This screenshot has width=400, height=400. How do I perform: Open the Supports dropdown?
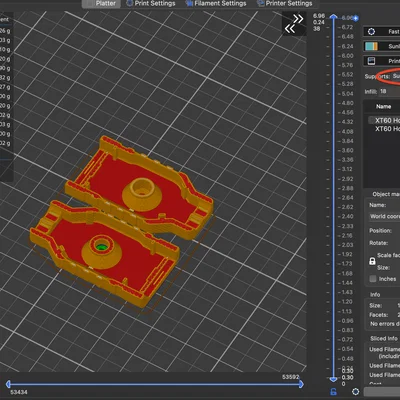point(395,76)
